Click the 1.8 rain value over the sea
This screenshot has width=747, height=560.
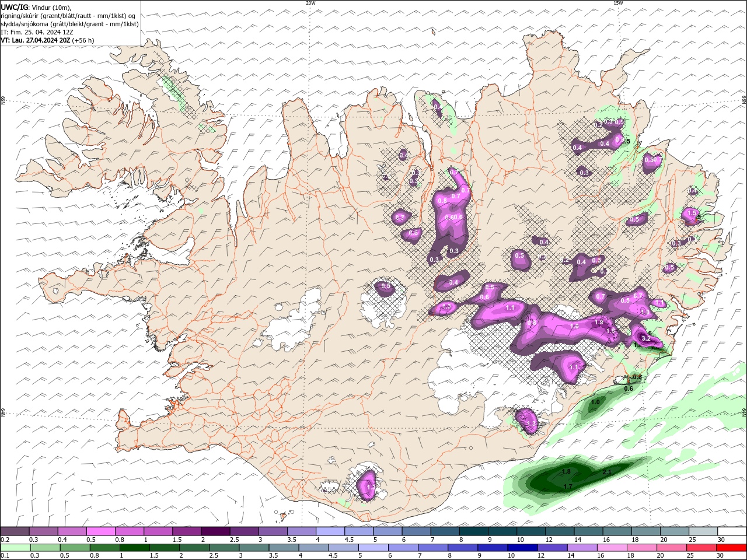566,471
